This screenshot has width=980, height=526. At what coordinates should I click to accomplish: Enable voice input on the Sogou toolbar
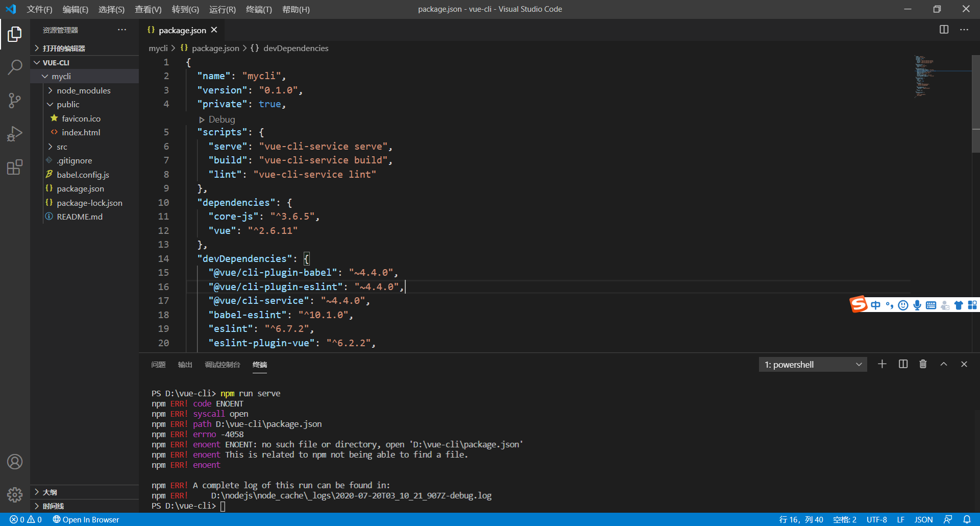click(917, 304)
